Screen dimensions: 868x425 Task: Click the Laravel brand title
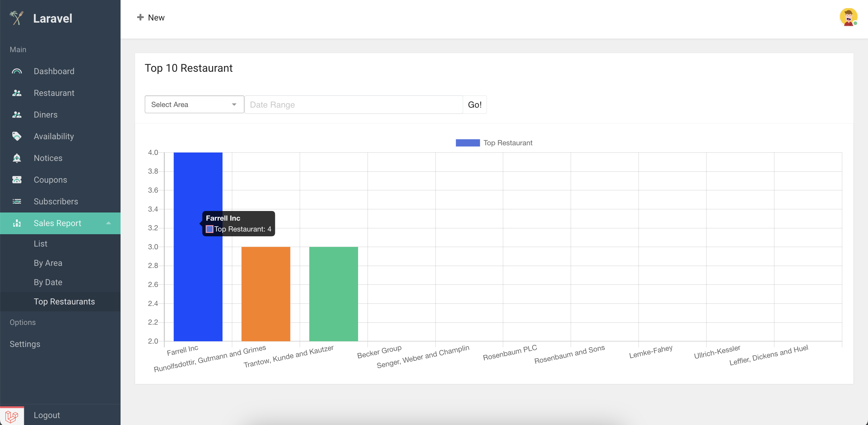52,18
